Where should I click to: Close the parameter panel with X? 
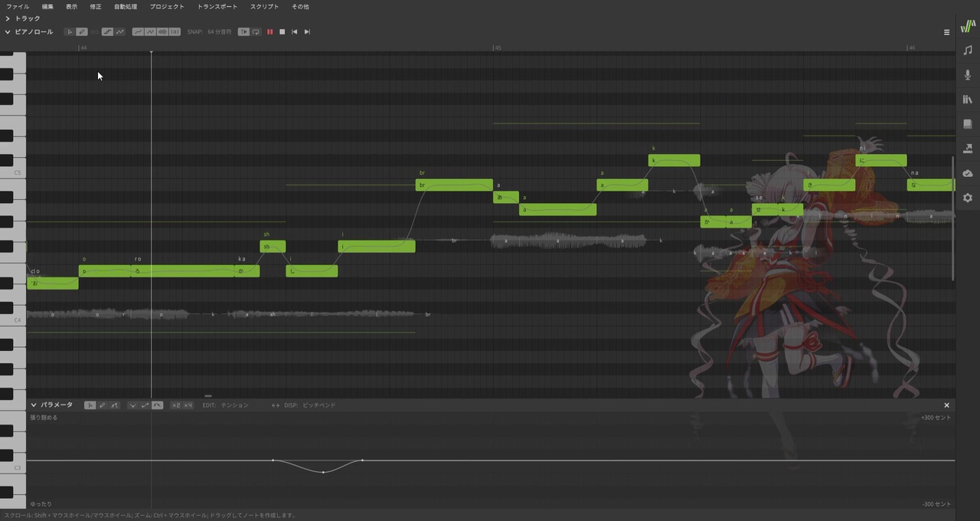click(x=946, y=405)
